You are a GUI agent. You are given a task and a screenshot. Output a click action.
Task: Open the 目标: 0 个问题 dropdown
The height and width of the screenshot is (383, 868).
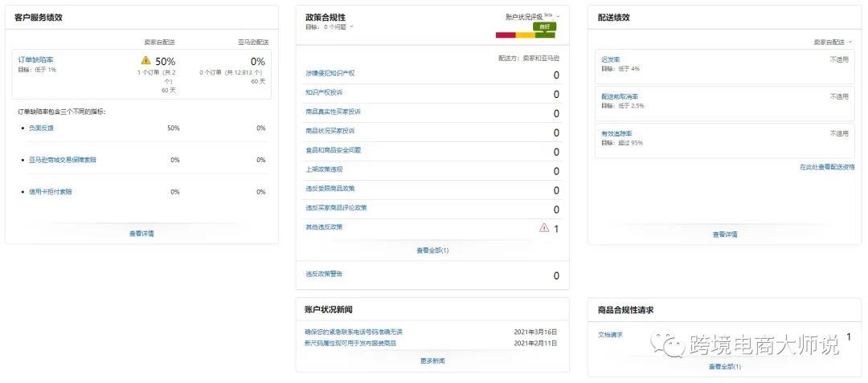tap(330, 26)
